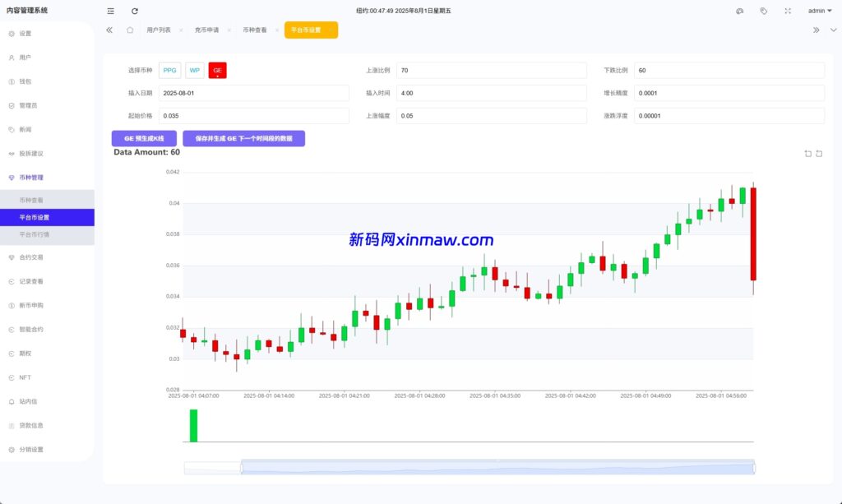Collapse the sidebar with the menu fold icon
This screenshot has height=504, width=842.
tap(111, 11)
